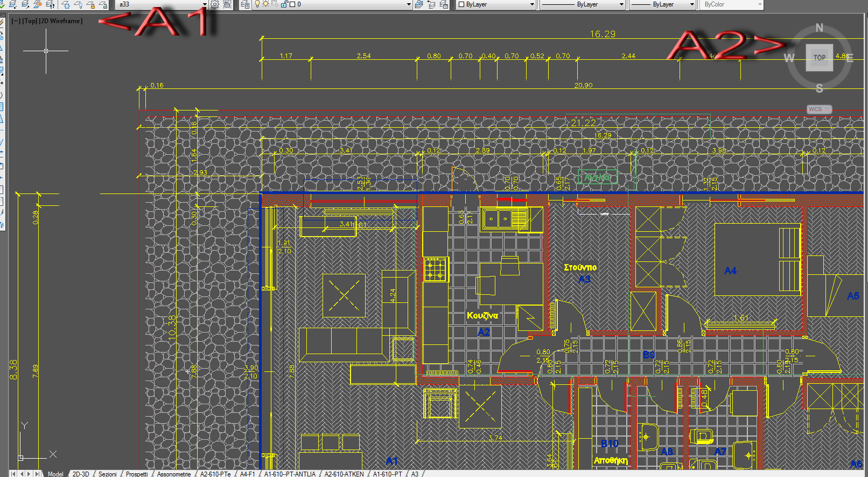This screenshot has height=477, width=868.
Task: Click the workspace settings gear icon
Action: pos(214,4)
